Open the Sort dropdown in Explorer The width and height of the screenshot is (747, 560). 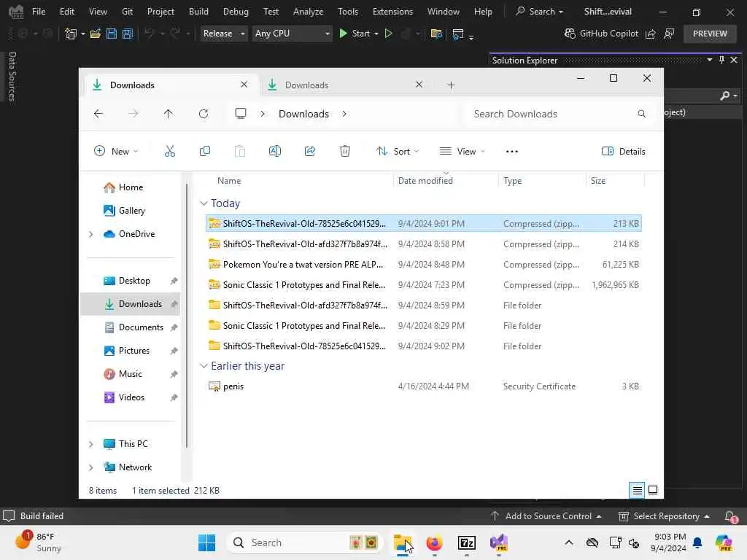pos(398,152)
